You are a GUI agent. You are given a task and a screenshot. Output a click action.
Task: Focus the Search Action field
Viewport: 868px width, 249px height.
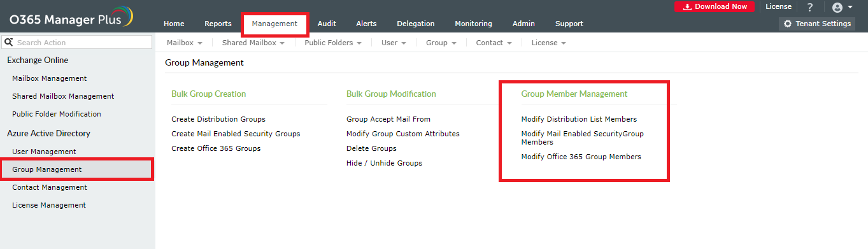point(77,42)
